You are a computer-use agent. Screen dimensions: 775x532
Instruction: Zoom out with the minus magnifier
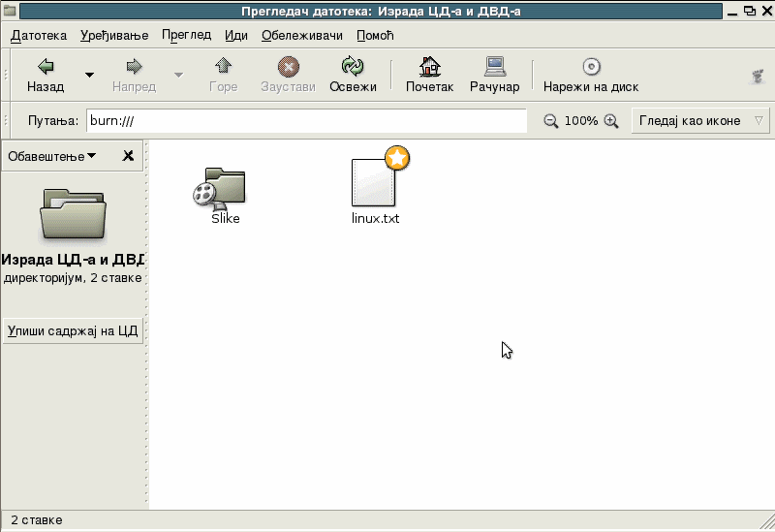pyautogui.click(x=550, y=120)
